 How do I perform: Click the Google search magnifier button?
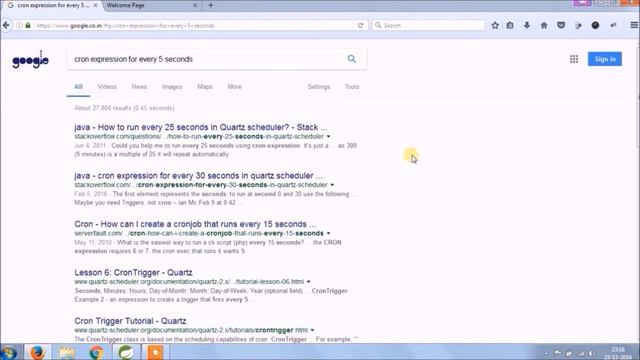[352, 59]
